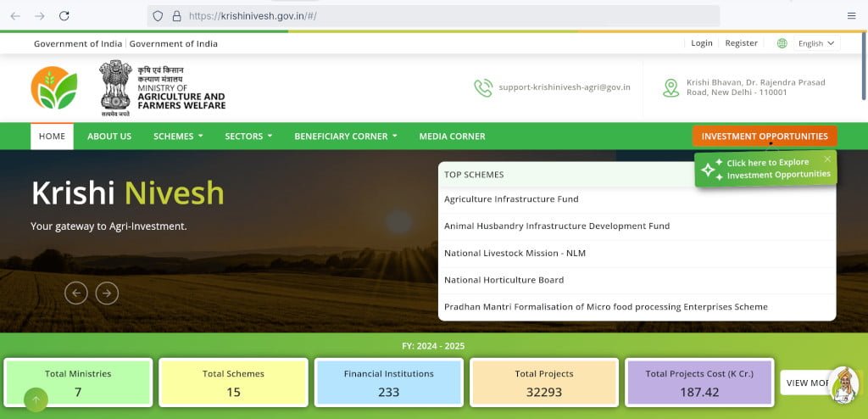Click the Financial Institutions stat card
868x419 pixels.
pyautogui.click(x=388, y=383)
